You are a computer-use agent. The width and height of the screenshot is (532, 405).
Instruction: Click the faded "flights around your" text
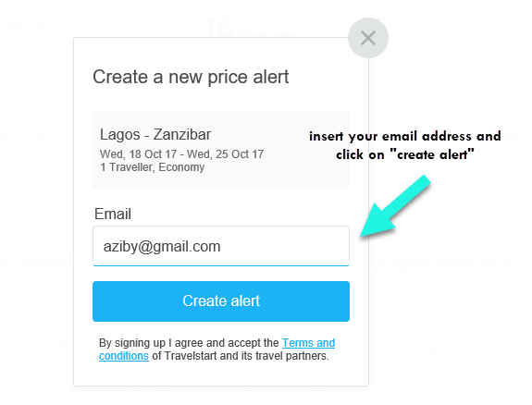(x=450, y=264)
